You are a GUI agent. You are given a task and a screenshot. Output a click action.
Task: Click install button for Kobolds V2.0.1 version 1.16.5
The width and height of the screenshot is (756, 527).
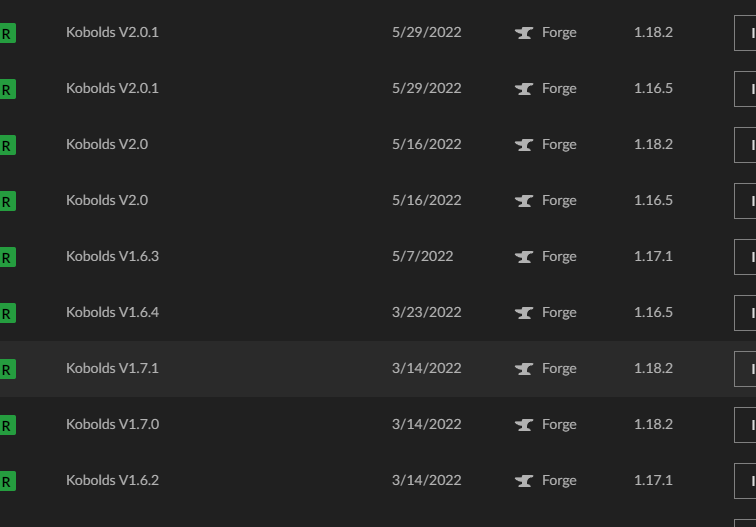tap(745, 89)
